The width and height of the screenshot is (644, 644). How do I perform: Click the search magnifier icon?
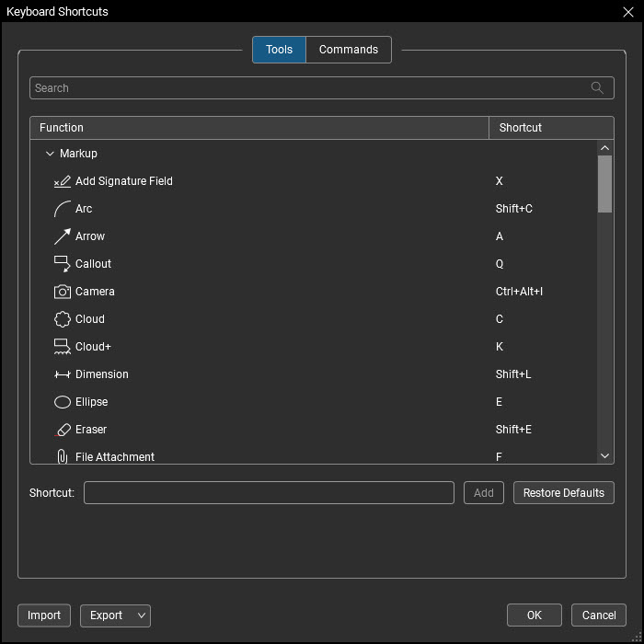[x=597, y=88]
